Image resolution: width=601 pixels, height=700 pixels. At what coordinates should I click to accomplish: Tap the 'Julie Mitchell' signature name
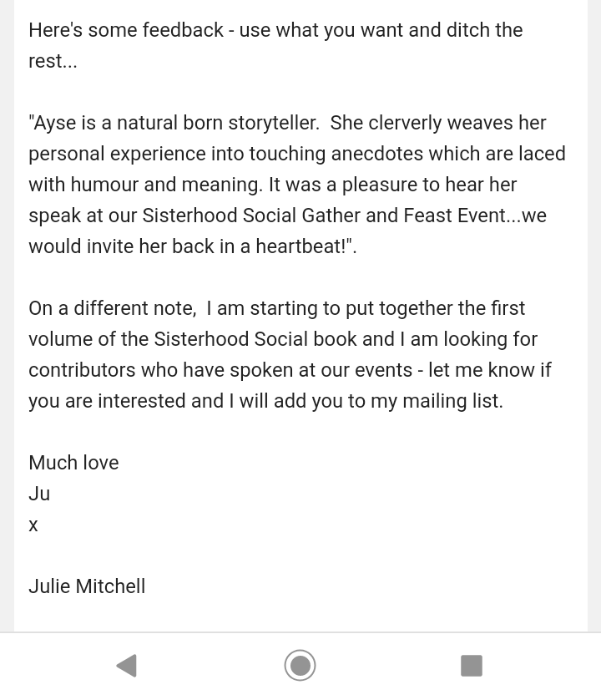coord(87,586)
